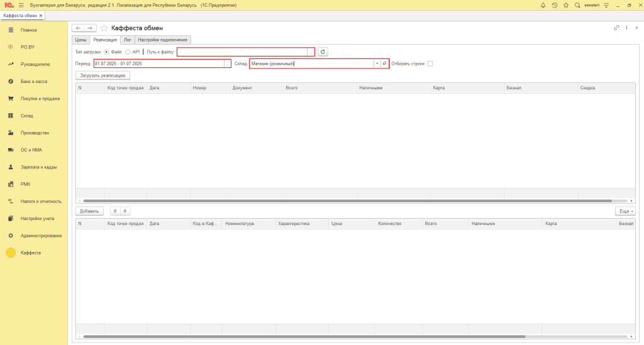This screenshot has width=644, height=345.
Task: Click lower table Характеристика column header
Action: click(x=302, y=224)
